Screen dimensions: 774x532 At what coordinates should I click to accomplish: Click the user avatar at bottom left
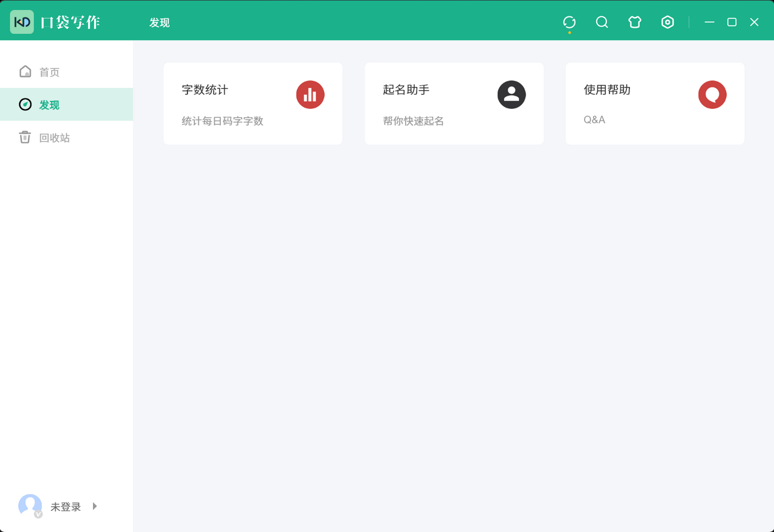[30, 506]
